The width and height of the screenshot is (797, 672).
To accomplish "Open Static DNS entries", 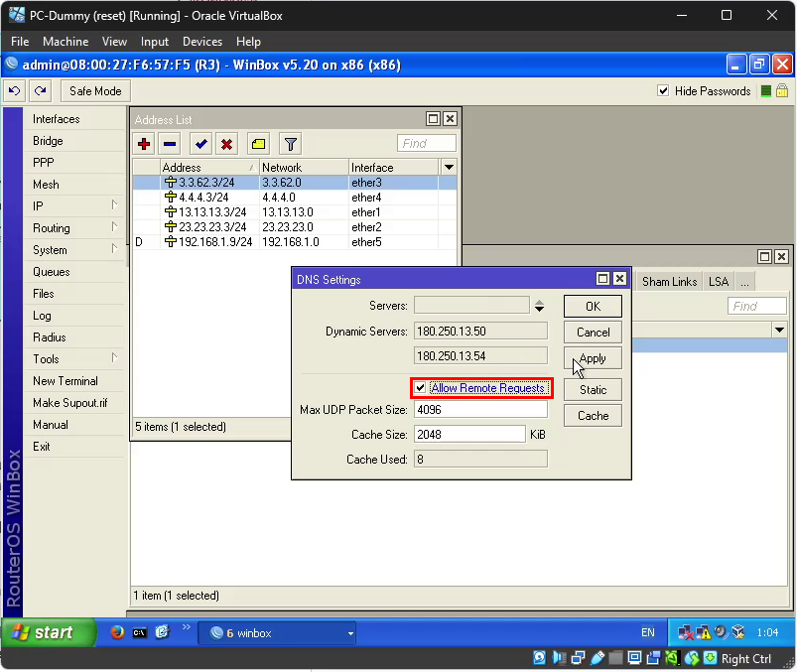I will point(593,390).
